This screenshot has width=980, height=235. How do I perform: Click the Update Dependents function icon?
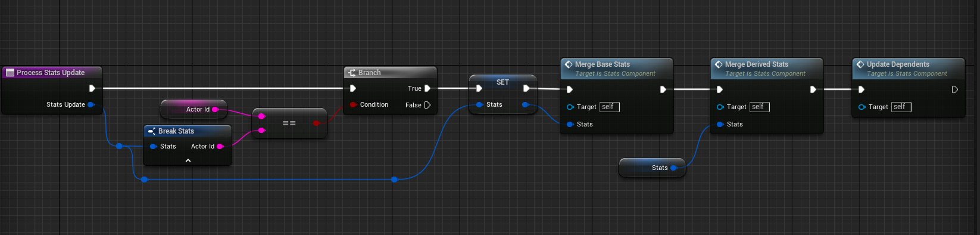860,64
